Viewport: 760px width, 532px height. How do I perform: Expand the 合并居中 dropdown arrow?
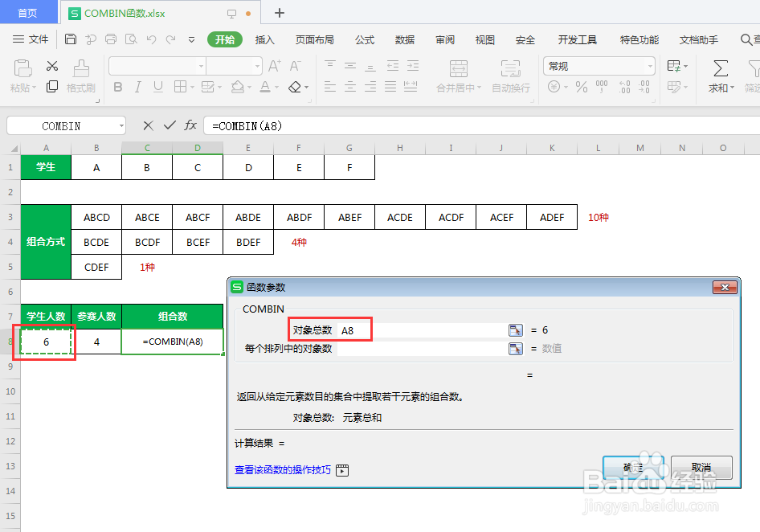point(480,88)
